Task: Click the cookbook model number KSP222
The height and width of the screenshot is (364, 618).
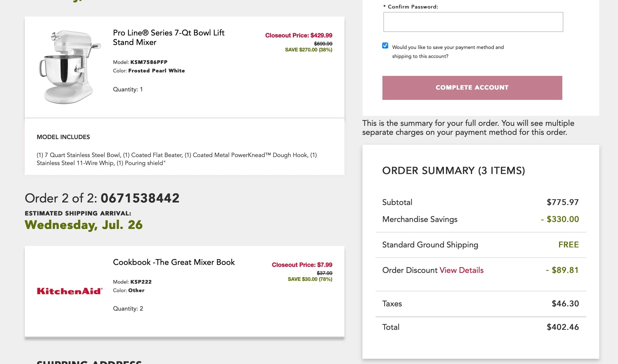Action: tap(141, 282)
